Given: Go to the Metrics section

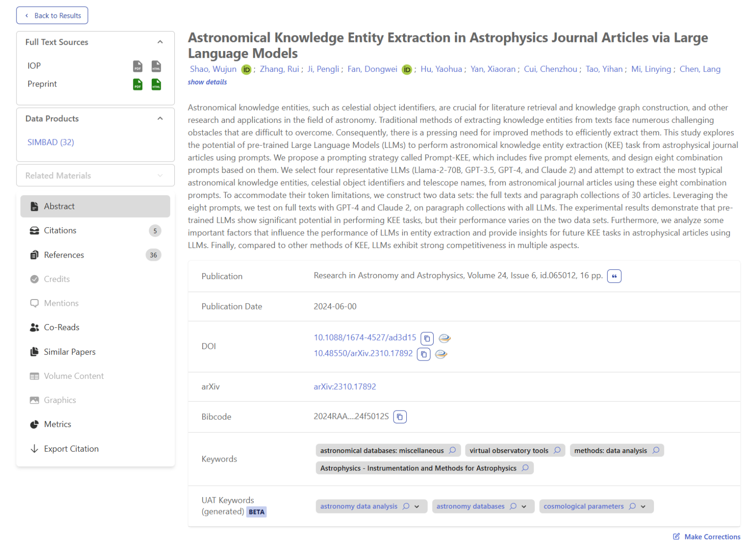Looking at the screenshot, I should click(x=58, y=424).
